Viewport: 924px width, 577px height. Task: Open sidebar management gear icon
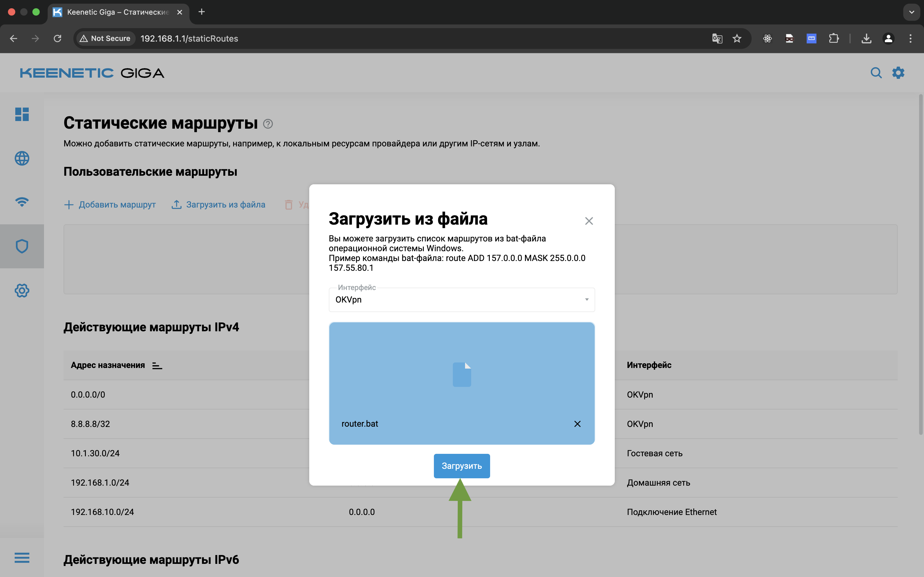coord(22,290)
